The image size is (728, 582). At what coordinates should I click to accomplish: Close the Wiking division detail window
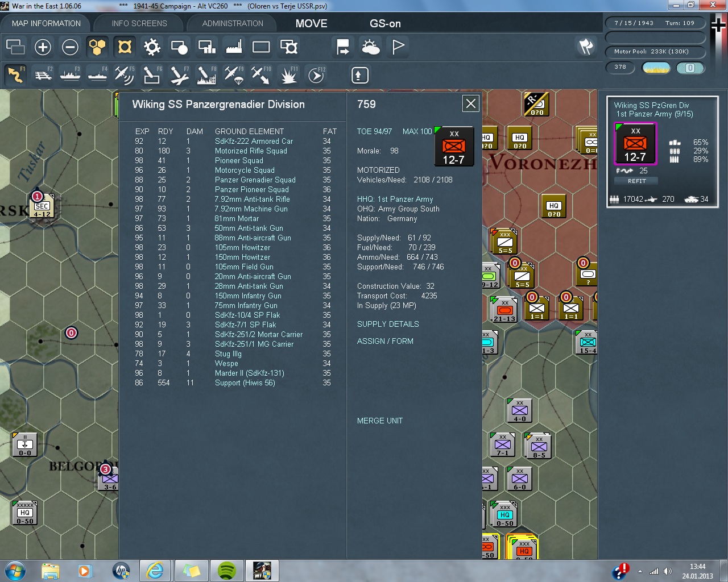click(x=471, y=103)
